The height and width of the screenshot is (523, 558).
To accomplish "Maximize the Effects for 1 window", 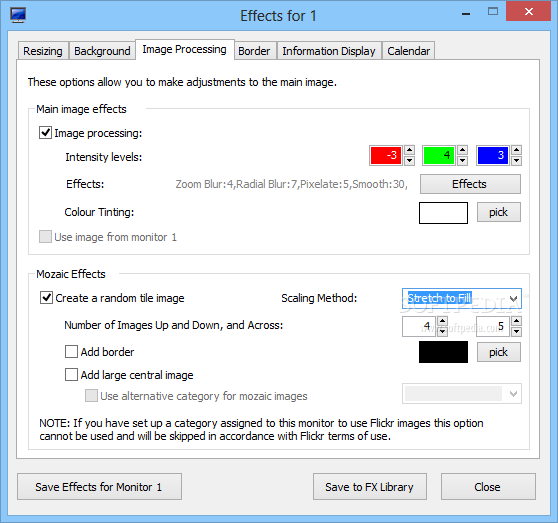I will 493,12.
